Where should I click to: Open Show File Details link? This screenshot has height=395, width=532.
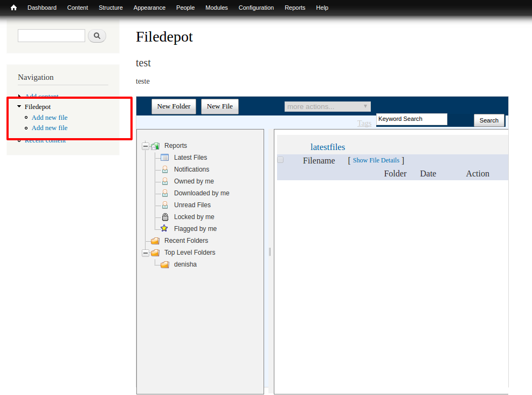point(376,160)
